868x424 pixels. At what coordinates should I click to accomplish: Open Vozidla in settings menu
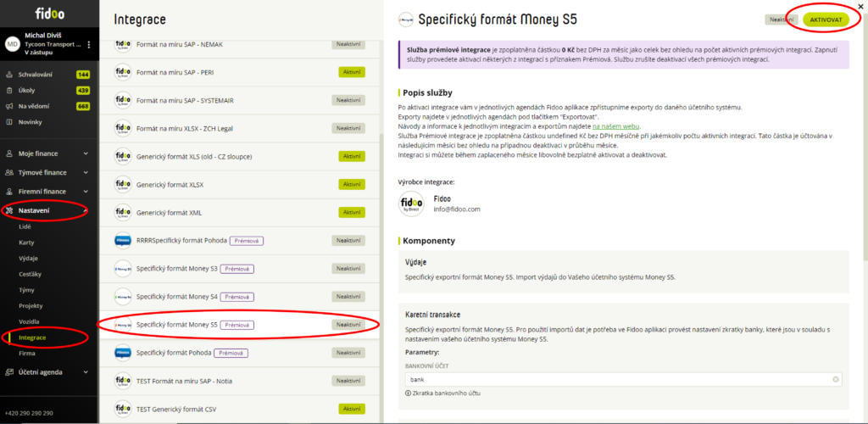(x=29, y=321)
